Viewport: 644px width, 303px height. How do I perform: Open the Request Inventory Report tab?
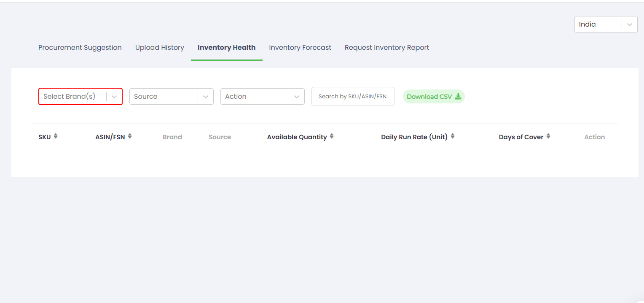[386, 48]
